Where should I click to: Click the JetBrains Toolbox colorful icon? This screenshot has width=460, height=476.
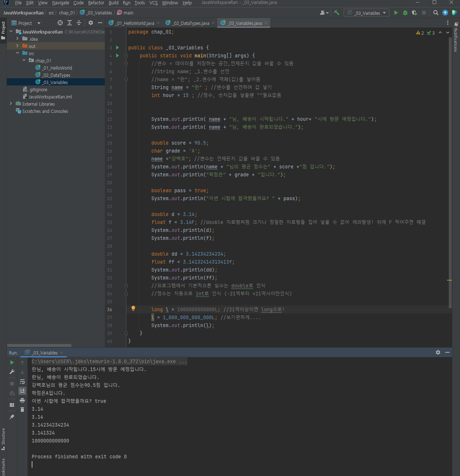[x=455, y=13]
